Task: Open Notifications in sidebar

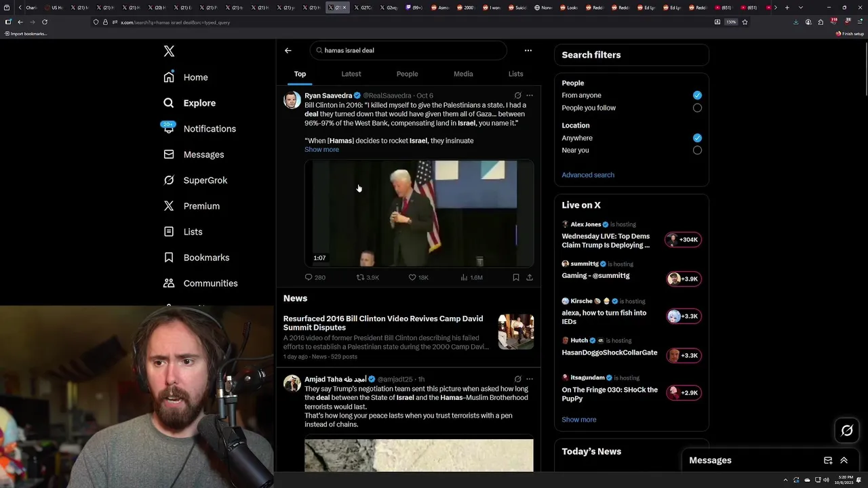Action: click(x=199, y=129)
